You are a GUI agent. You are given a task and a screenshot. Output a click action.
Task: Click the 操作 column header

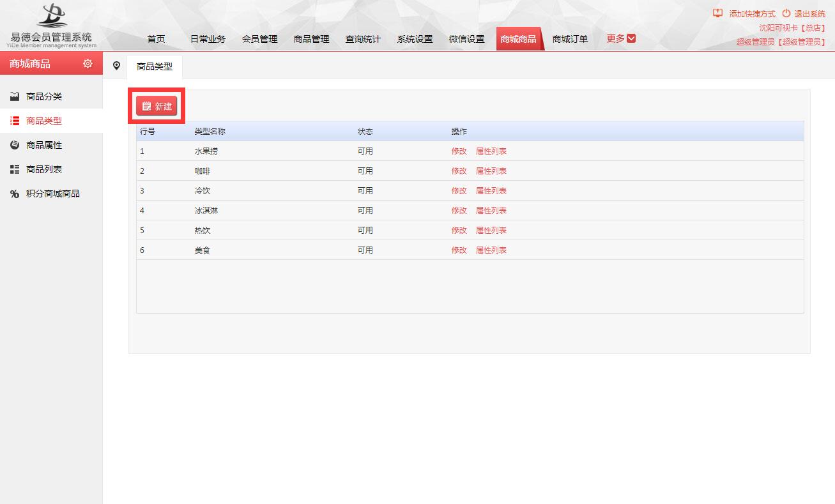(459, 132)
